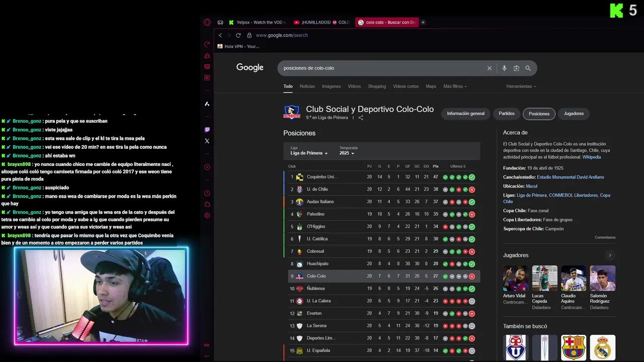Select the Noticias search filter
The width and height of the screenshot is (644, 362).
pyautogui.click(x=307, y=86)
